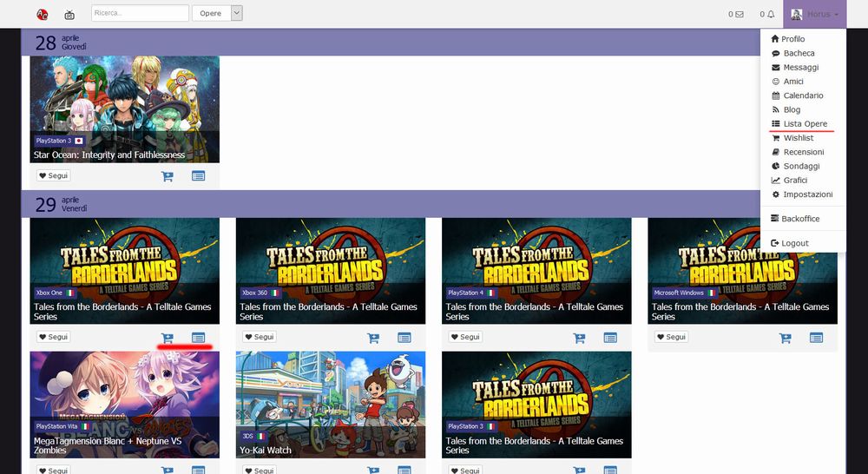The image size is (868, 474).
Task: Click list icon under Microsoft Windows Borderlands
Action: [x=816, y=338]
